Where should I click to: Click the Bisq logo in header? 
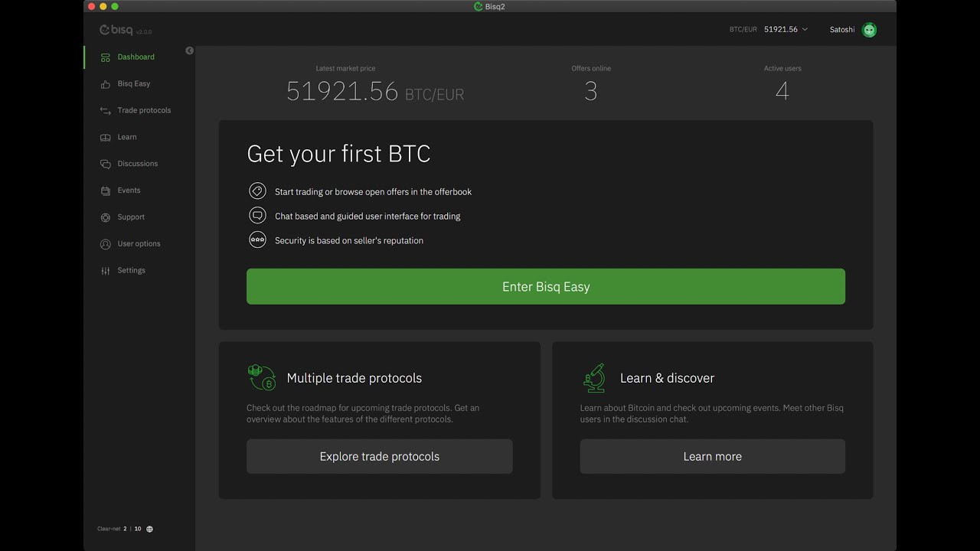[x=116, y=30]
